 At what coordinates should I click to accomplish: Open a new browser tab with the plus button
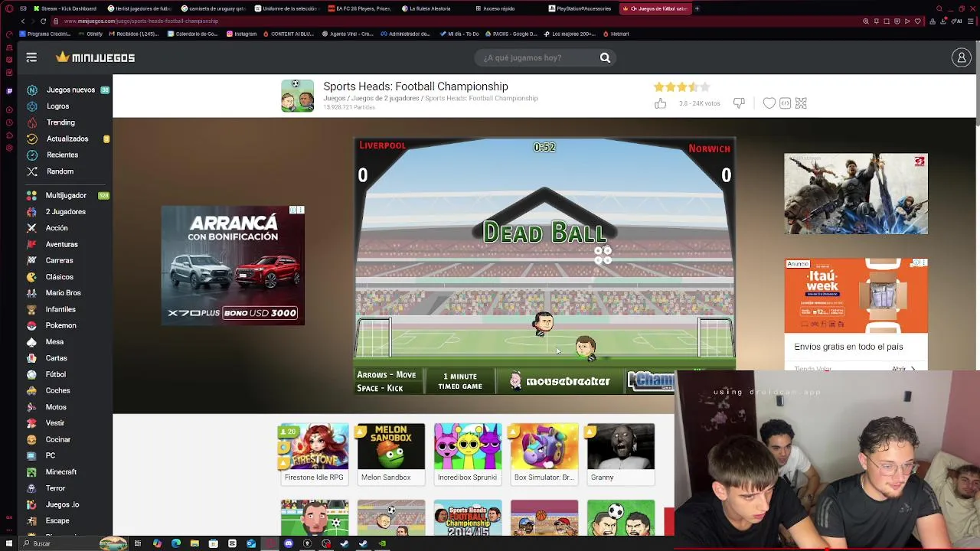697,8
